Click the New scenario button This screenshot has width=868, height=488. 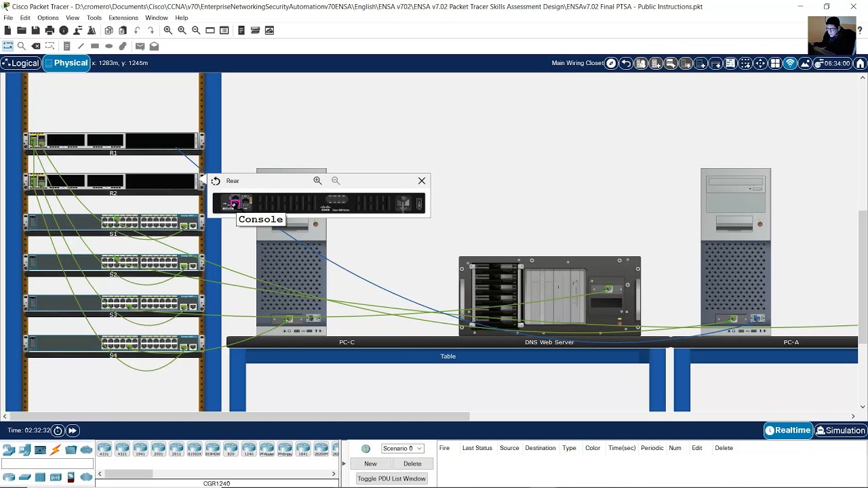(370, 464)
